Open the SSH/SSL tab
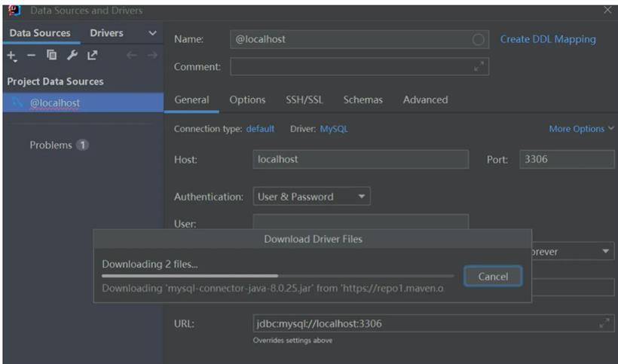618x364 pixels. [304, 99]
